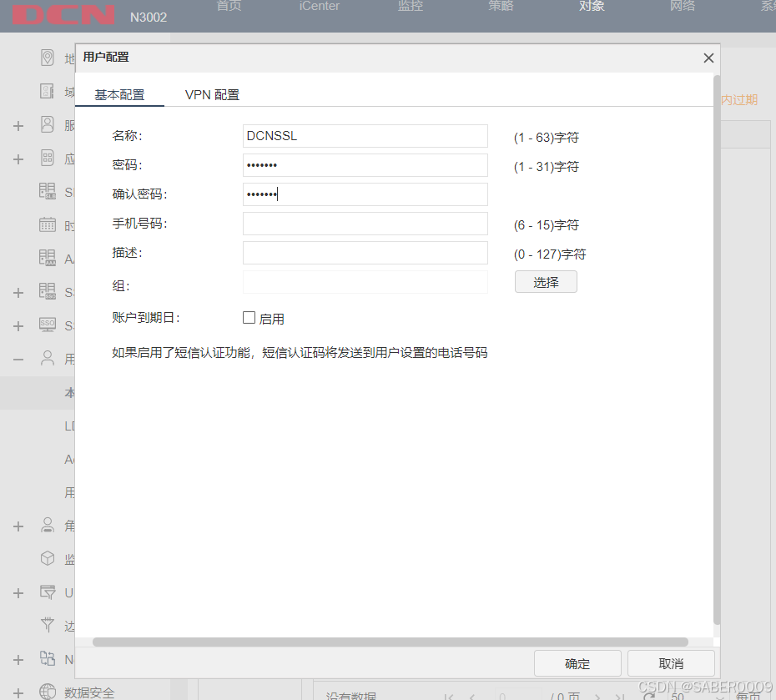Click the DCN logo

63,14
